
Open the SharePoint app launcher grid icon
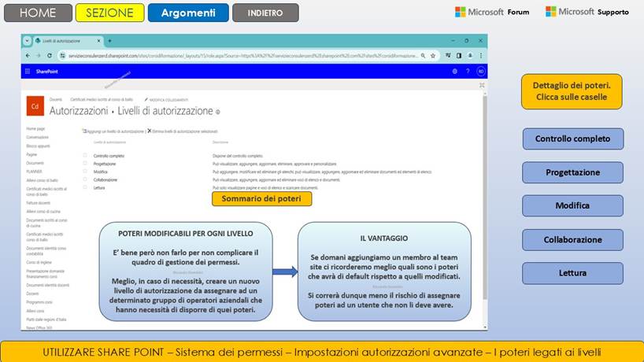(28, 72)
